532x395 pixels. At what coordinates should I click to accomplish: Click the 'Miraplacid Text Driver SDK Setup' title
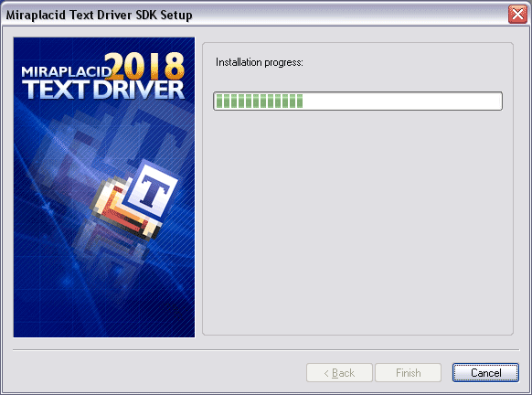(99, 15)
